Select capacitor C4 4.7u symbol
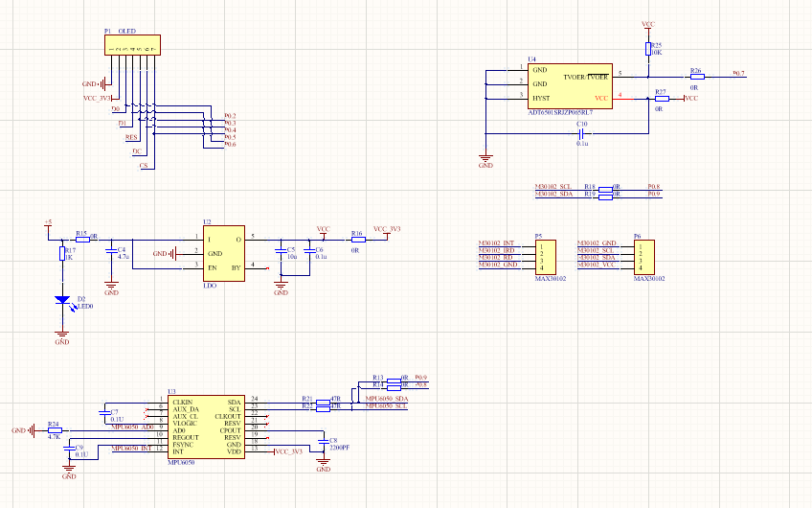Image resolution: width=812 pixels, height=508 pixels. click(x=111, y=251)
